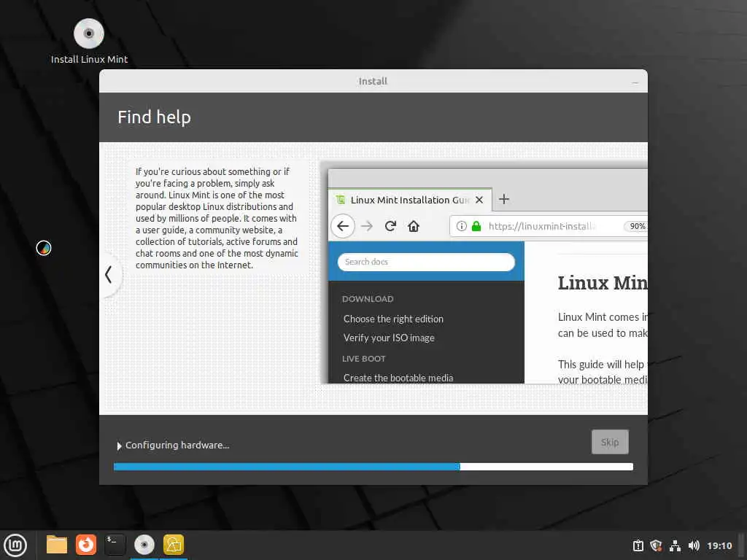This screenshot has height=560, width=747.
Task: Open the clock showing 19:10
Action: 719,545
